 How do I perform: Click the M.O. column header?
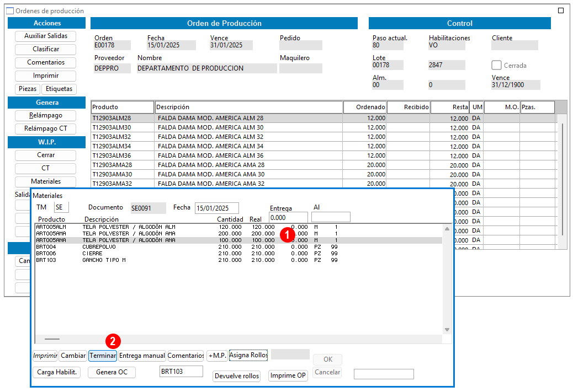[x=502, y=108]
